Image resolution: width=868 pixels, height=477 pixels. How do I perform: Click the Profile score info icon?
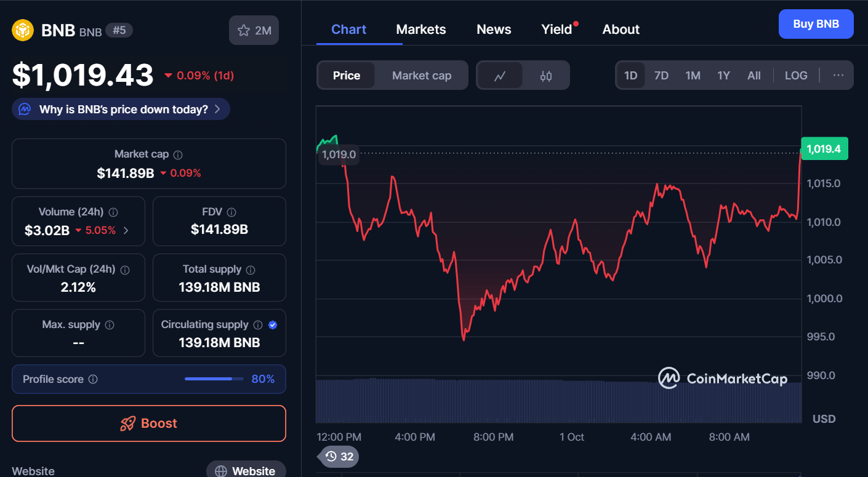point(93,379)
